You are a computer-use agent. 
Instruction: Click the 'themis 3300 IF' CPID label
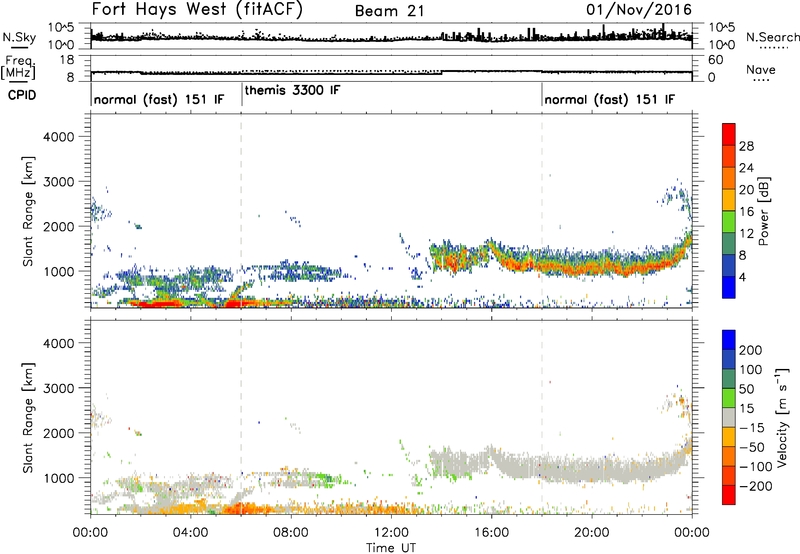pos(292,90)
